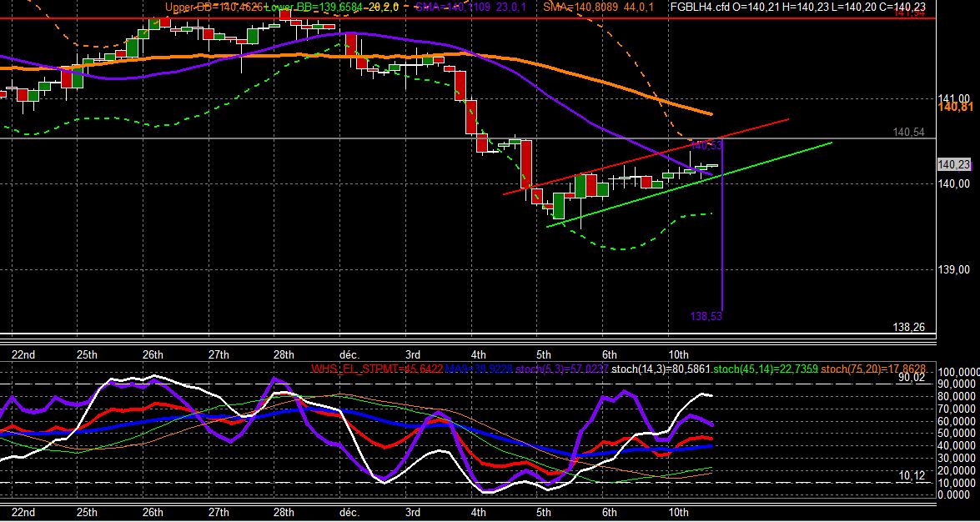980x522 pixels.
Task: Click the current price box 140,23
Action: click(954, 164)
